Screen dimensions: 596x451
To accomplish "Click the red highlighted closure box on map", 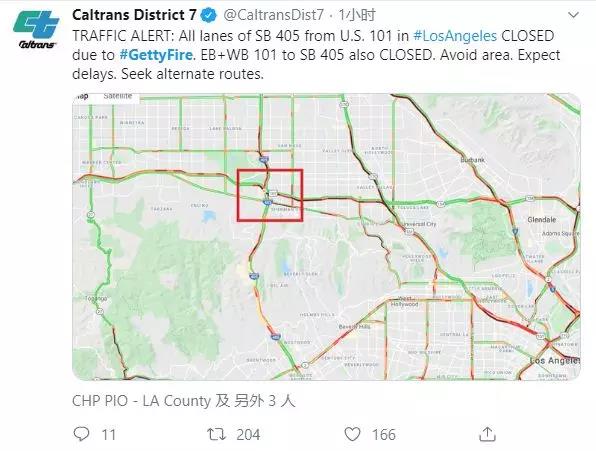I will [270, 195].
